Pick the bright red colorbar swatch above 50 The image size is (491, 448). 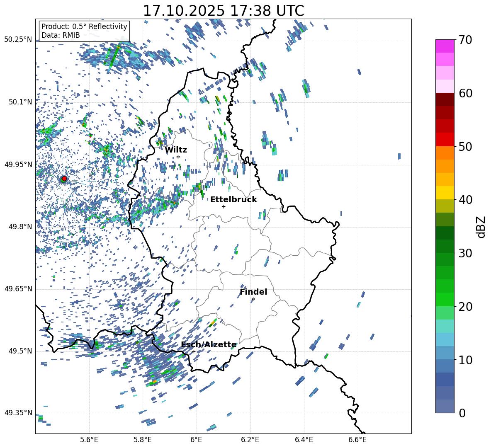[x=445, y=139]
